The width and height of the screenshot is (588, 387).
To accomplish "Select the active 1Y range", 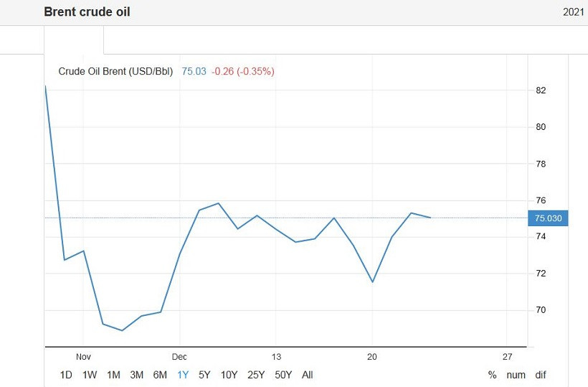I will click(x=183, y=375).
